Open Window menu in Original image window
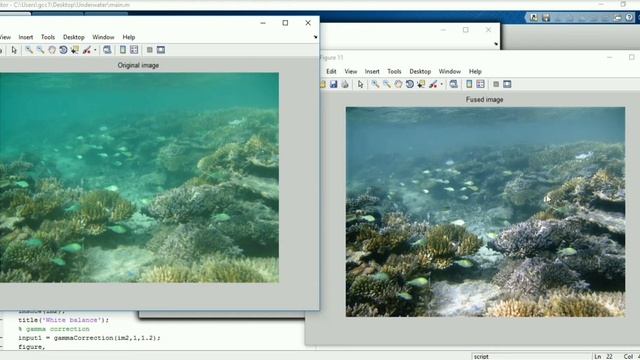 click(x=103, y=37)
